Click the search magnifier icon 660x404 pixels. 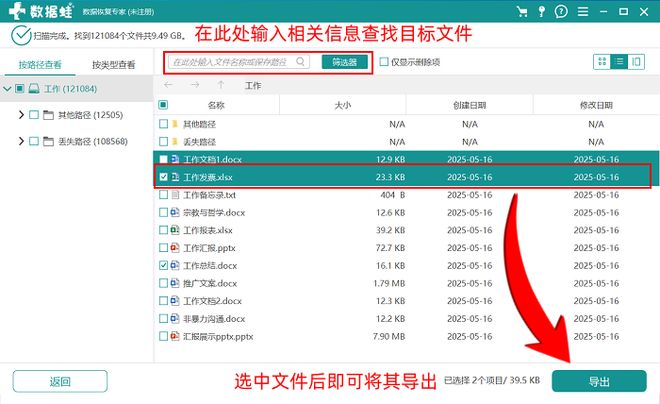tap(300, 61)
